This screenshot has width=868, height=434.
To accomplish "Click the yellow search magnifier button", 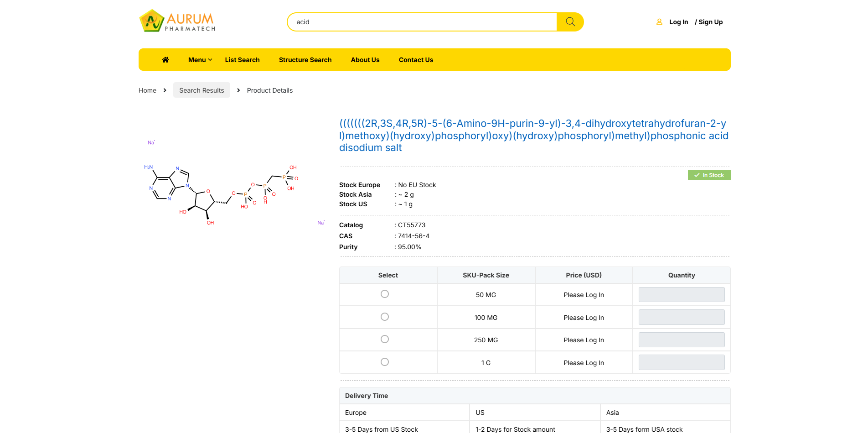I will 570,22.
